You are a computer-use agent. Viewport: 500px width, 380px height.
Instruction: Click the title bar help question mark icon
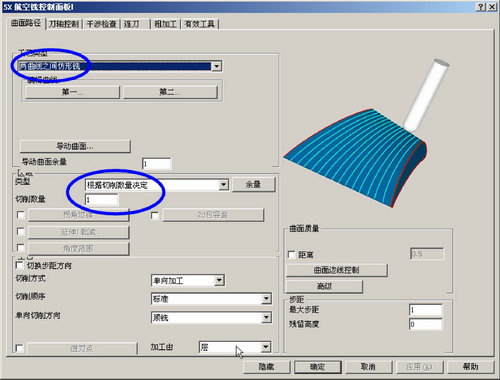tap(481, 7)
